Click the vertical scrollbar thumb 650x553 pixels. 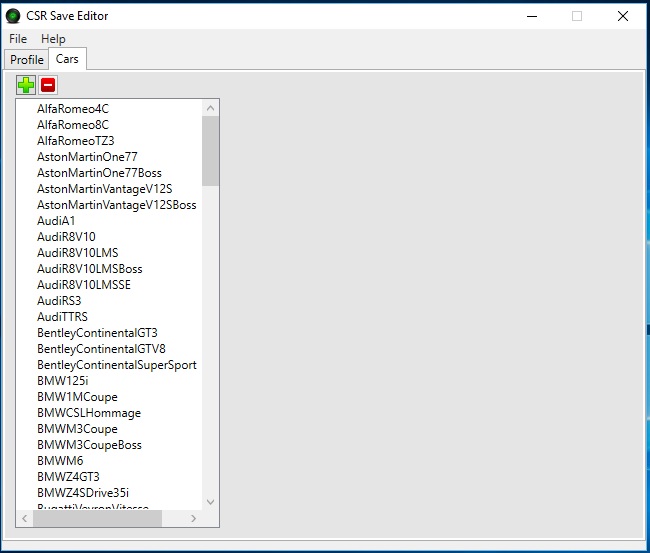pyautogui.click(x=210, y=150)
